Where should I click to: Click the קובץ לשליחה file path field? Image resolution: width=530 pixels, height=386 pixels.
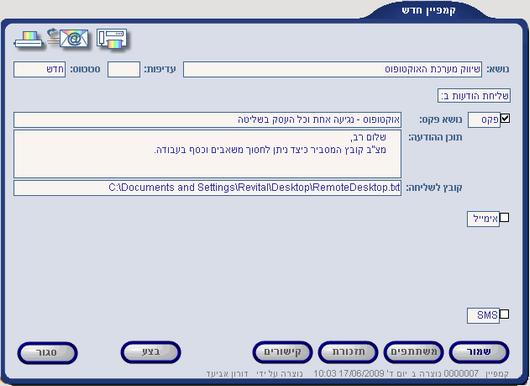[208, 188]
